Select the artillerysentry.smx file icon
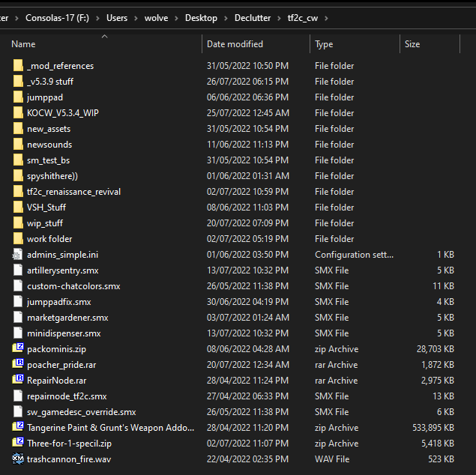476x475 pixels. (18, 270)
